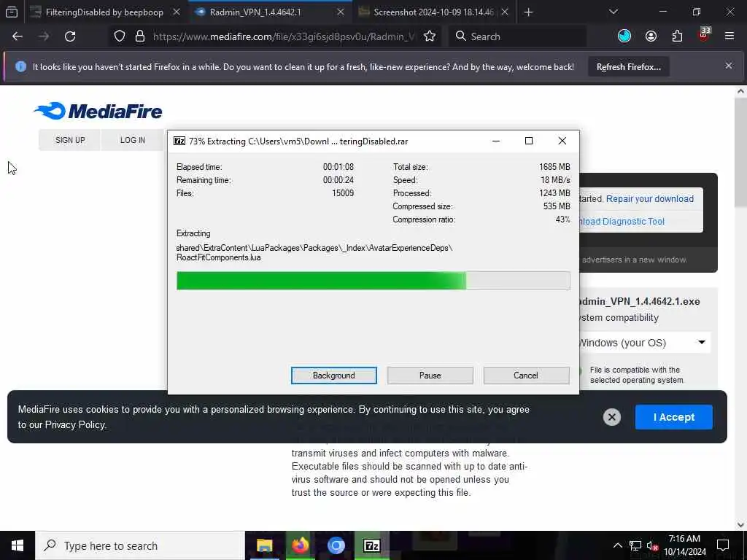This screenshot has height=560, width=747.
Task: Maximize the 7-Zip extracting dialog
Action: [x=529, y=141]
